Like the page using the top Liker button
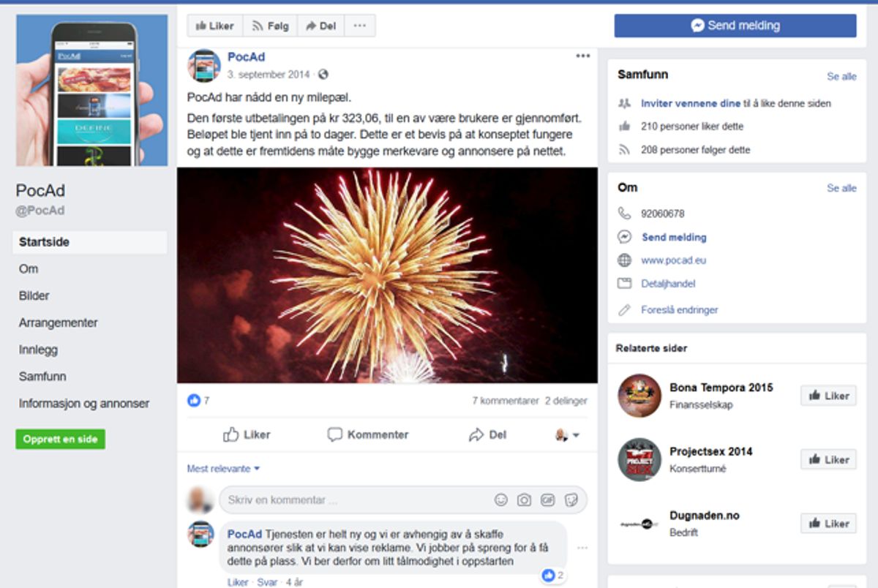Image resolution: width=878 pixels, height=588 pixels. (x=215, y=26)
